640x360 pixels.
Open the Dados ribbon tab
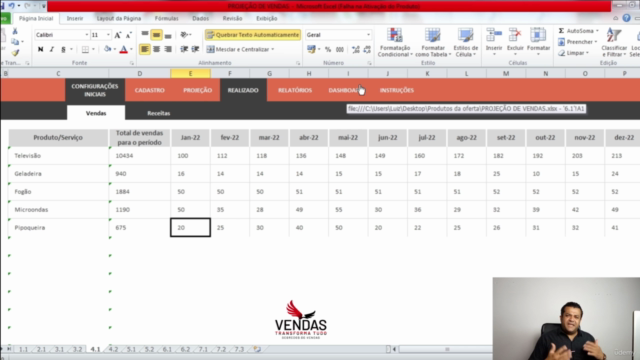click(x=200, y=18)
